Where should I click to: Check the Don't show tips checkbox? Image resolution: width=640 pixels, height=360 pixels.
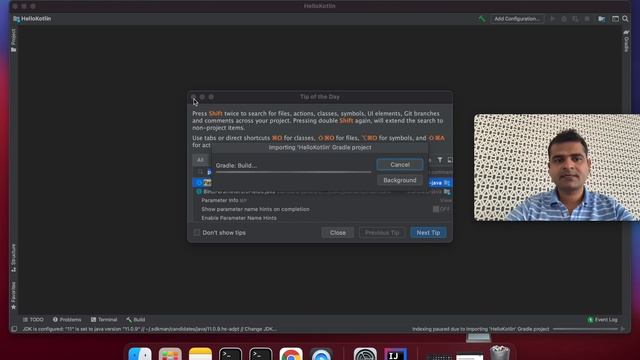click(197, 233)
